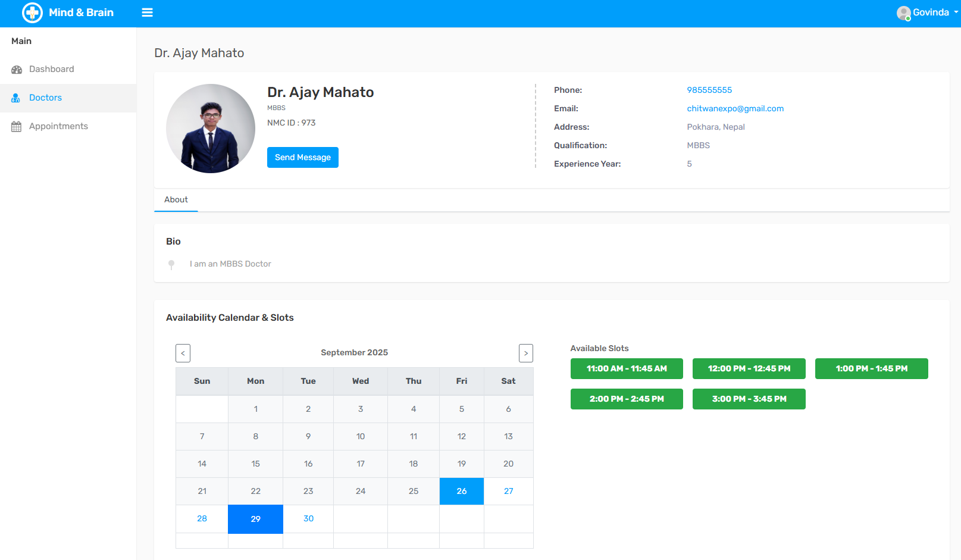961x560 pixels.
Task: Click the Mind & Brain logo icon
Action: [32, 12]
